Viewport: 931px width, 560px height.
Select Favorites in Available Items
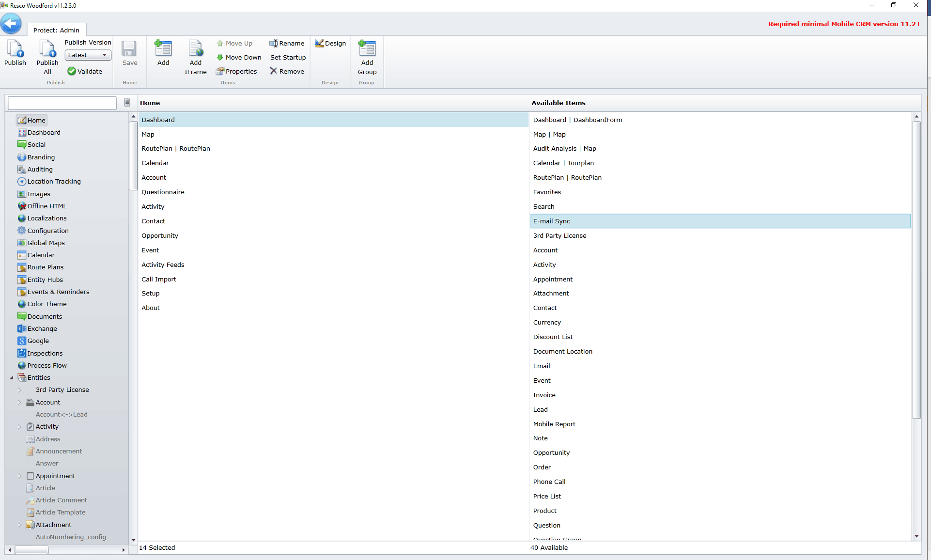click(x=547, y=192)
